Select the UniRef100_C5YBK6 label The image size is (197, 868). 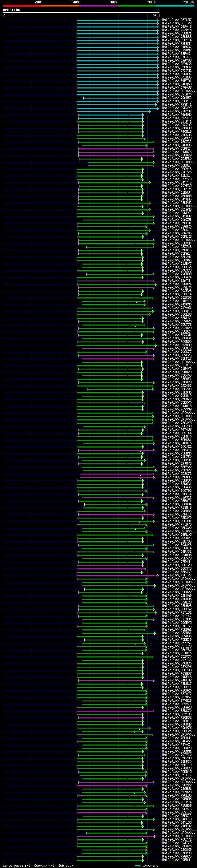(x=177, y=64)
